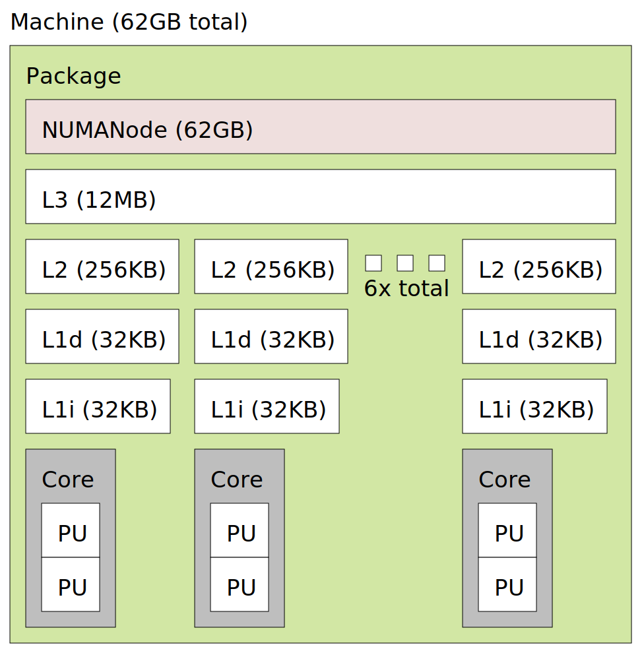644x653 pixels.
Task: Select the rightmost L1i (32KB) cache
Action: (x=534, y=406)
